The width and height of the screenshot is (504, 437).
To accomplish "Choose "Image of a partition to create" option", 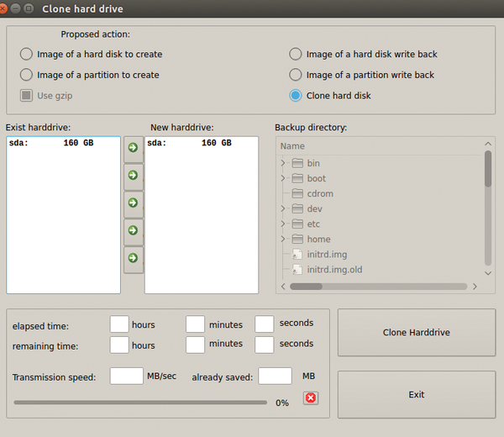I will coord(26,76).
